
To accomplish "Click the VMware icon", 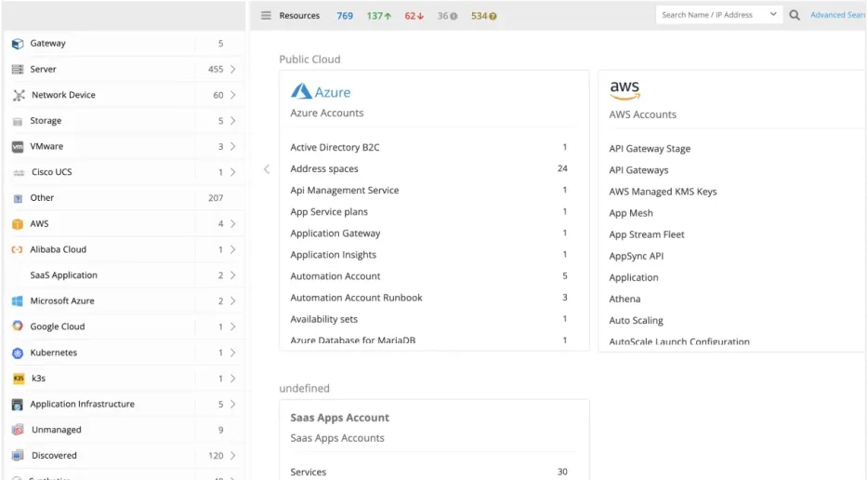I will pos(18,147).
